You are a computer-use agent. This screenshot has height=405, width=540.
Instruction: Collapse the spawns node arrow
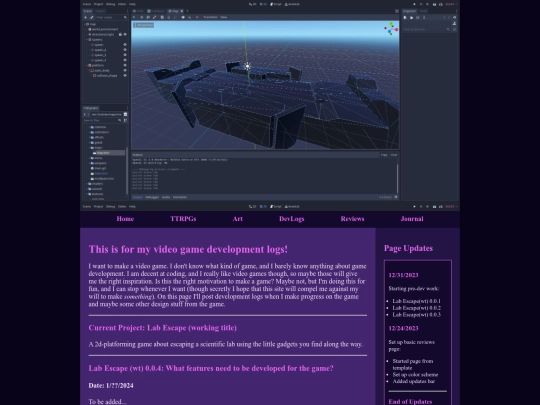pyautogui.click(x=86, y=40)
